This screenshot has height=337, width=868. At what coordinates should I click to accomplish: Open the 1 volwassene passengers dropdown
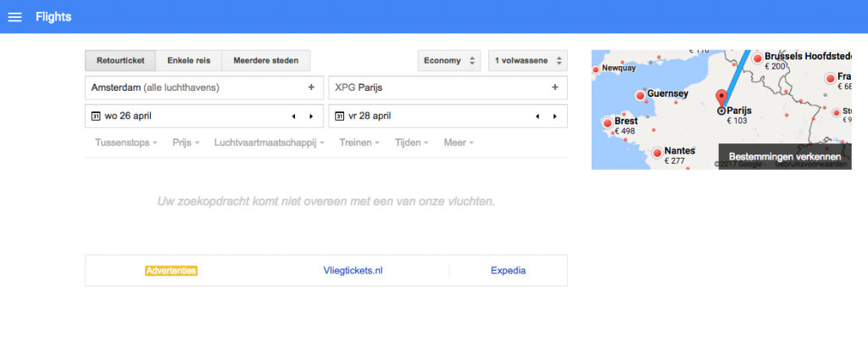527,60
